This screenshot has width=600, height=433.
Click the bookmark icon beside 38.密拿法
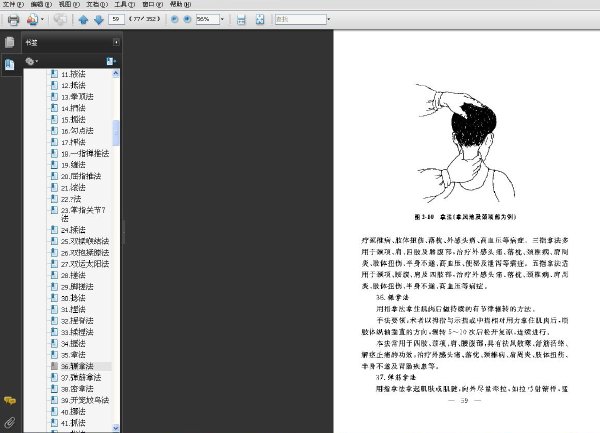55,389
